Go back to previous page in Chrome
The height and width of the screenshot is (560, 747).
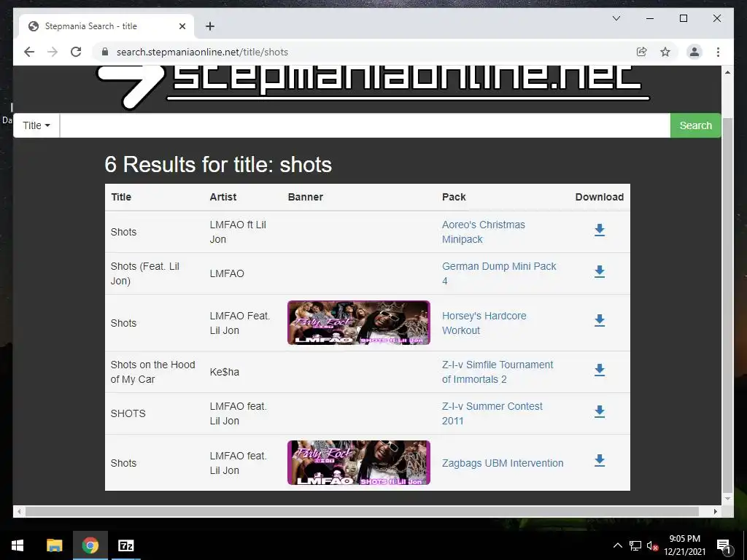[x=29, y=52]
